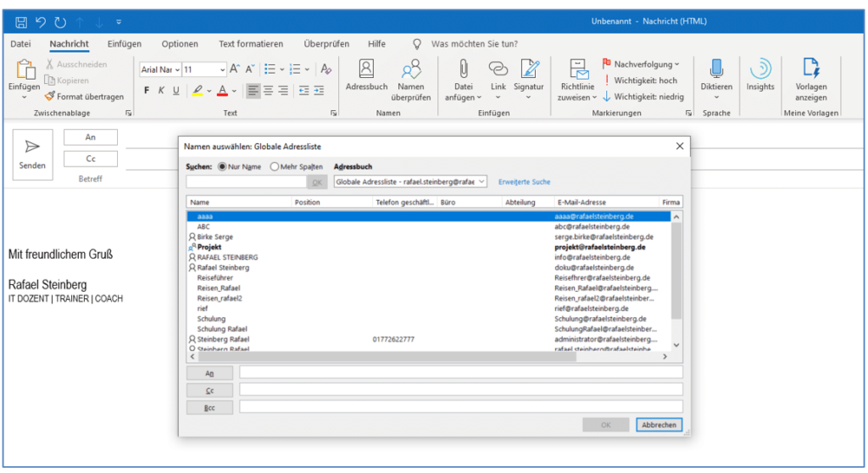The width and height of the screenshot is (868, 473).
Task: Select the Projekt entry
Action: coord(428,247)
